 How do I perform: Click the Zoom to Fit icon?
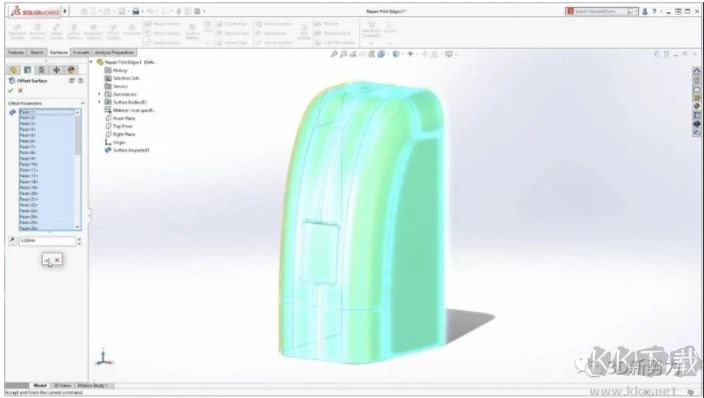(x=334, y=54)
